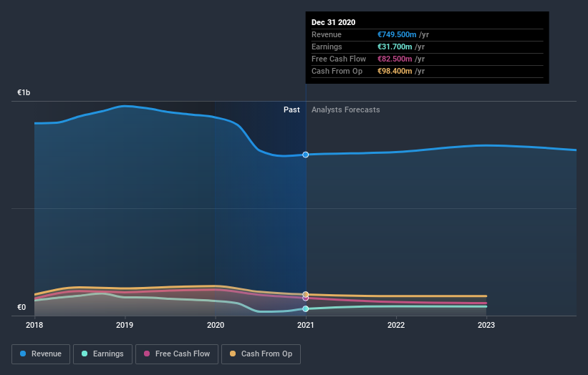
Task: Click the pink Free Cash Flow data point at 2021
Action: 306,298
